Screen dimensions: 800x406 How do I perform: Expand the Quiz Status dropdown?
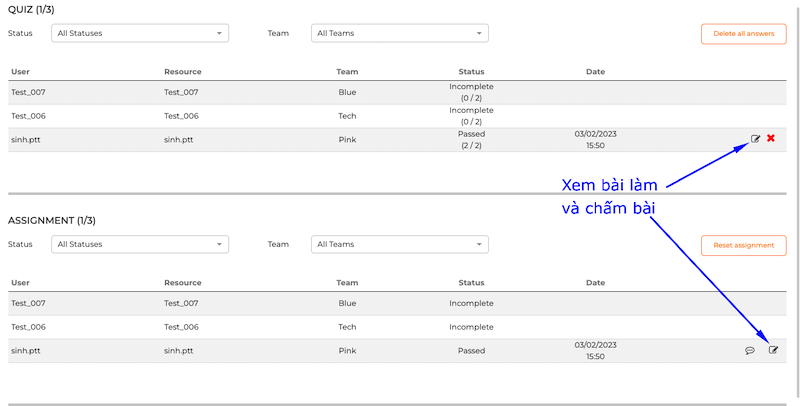(140, 33)
